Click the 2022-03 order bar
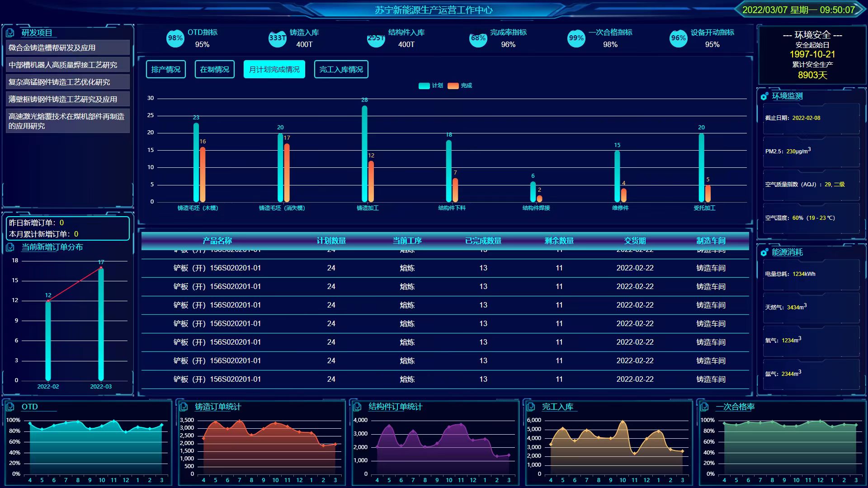868x488 pixels. coord(101,324)
